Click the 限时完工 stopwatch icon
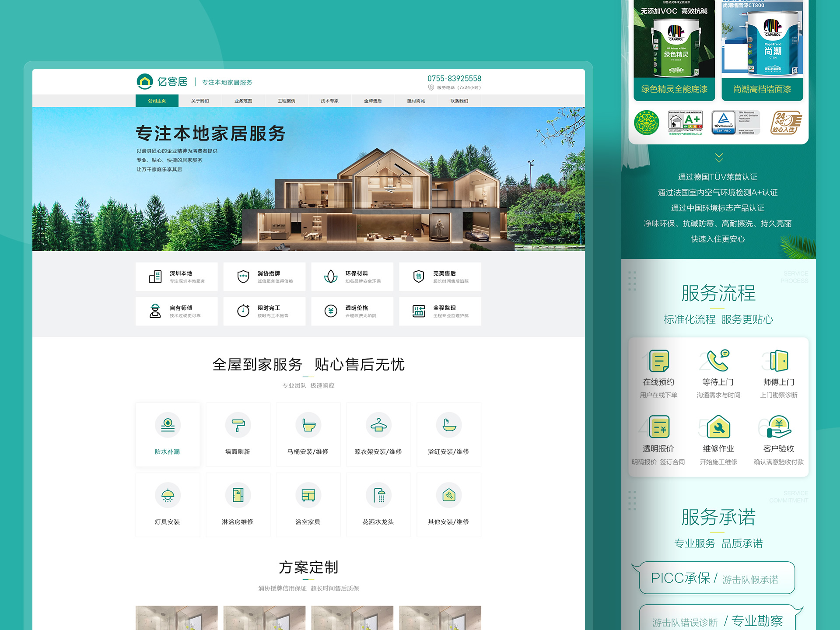Screen dimensions: 840x630 [243, 311]
